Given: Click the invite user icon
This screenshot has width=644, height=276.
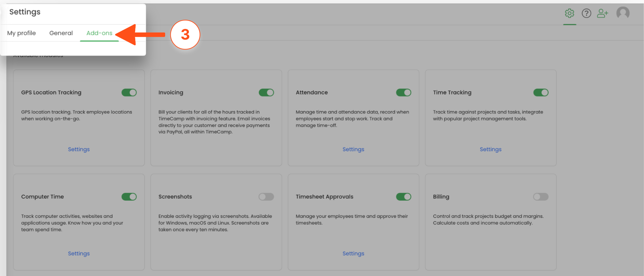Looking at the screenshot, I should (x=602, y=13).
